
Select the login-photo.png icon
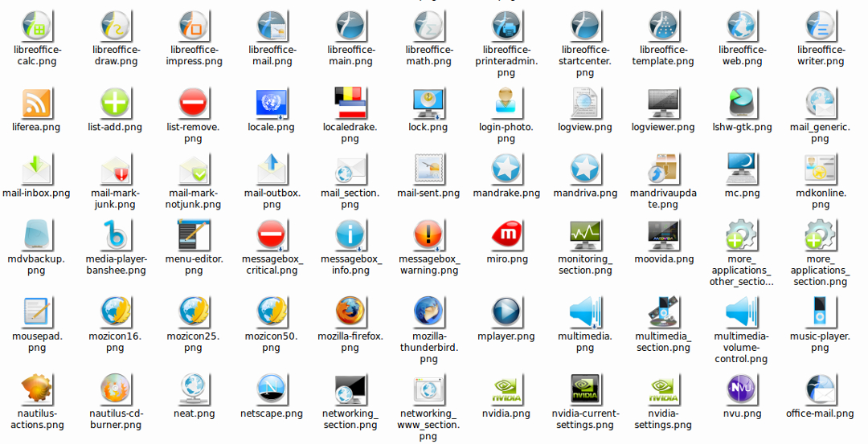click(x=506, y=102)
